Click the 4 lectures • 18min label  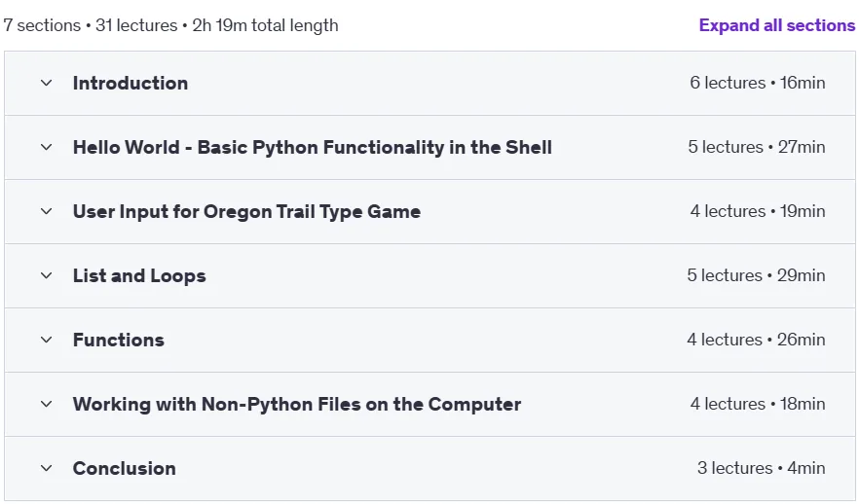click(757, 404)
